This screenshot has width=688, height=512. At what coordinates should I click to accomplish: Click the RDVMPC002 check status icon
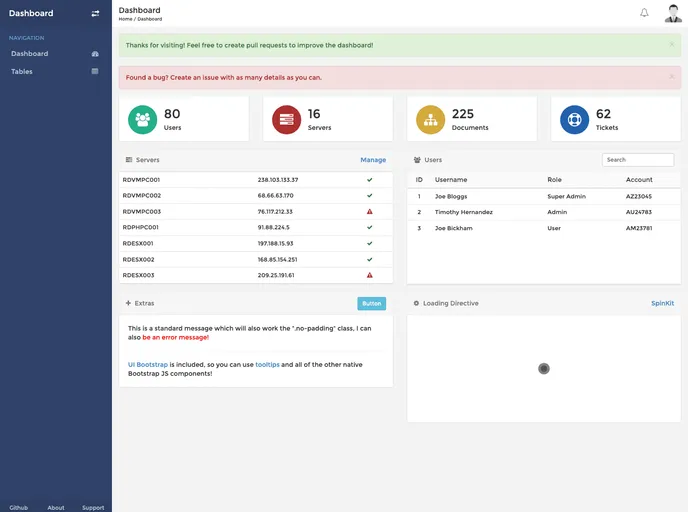click(369, 195)
